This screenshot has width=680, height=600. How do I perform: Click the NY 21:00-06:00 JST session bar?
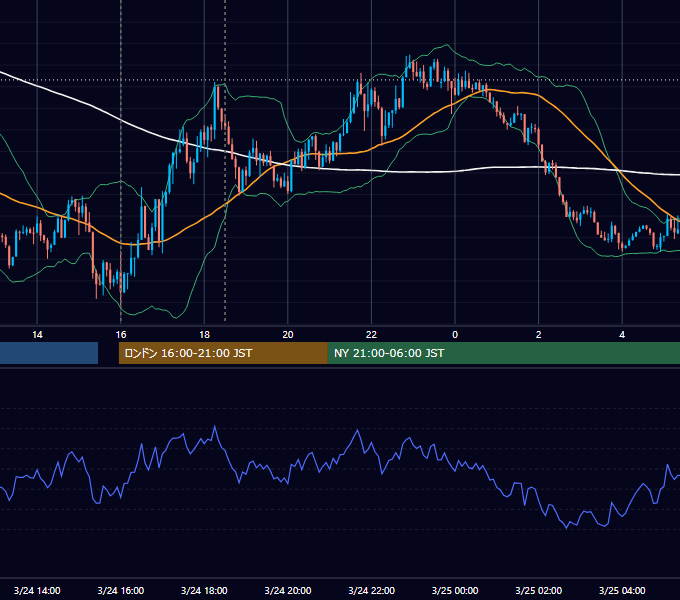[x=504, y=353]
